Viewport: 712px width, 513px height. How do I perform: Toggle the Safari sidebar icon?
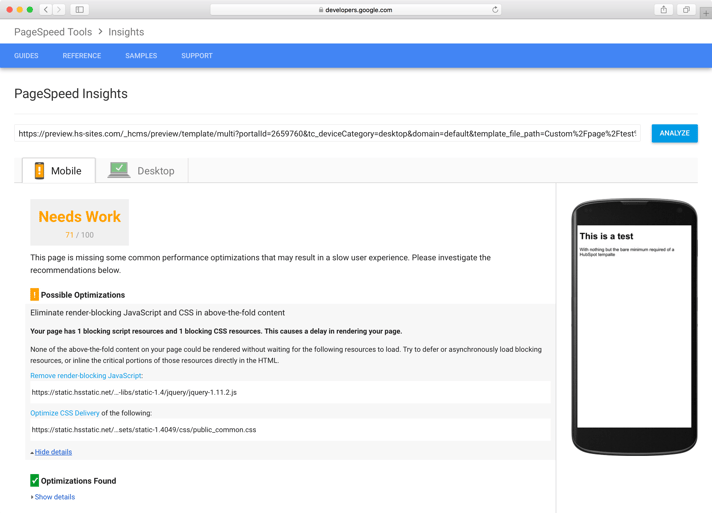click(79, 10)
